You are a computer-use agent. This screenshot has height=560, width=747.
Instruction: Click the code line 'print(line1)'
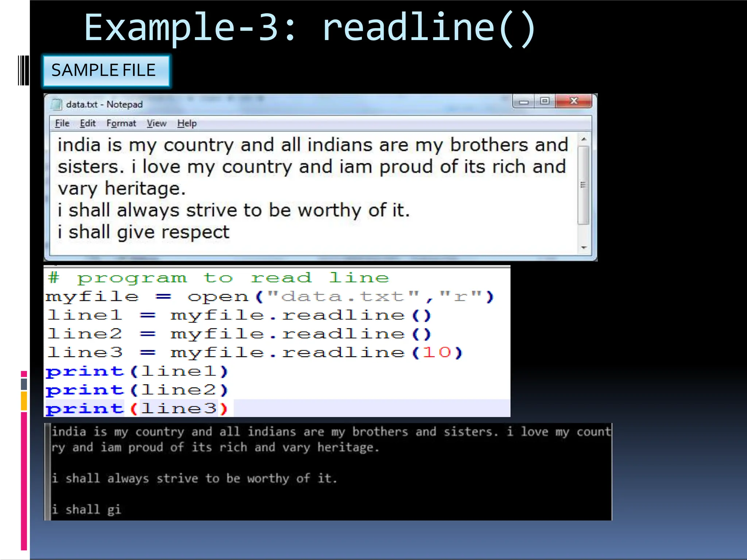137,372
